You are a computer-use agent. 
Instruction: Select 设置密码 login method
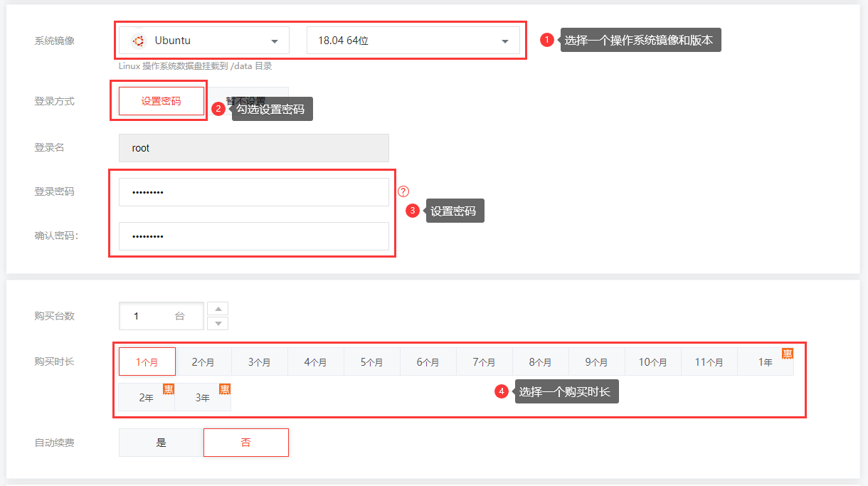(x=161, y=101)
